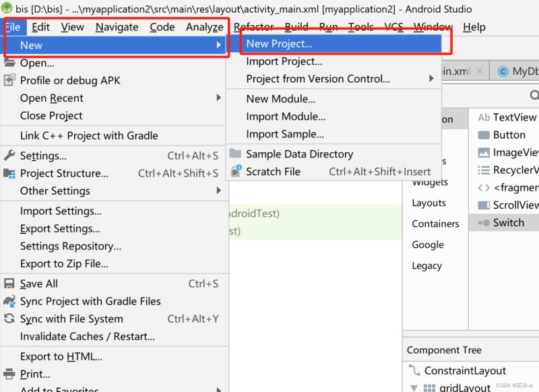This screenshot has width=539, height=392.
Task: Click the Sample Data Directory folder icon
Action: [235, 153]
